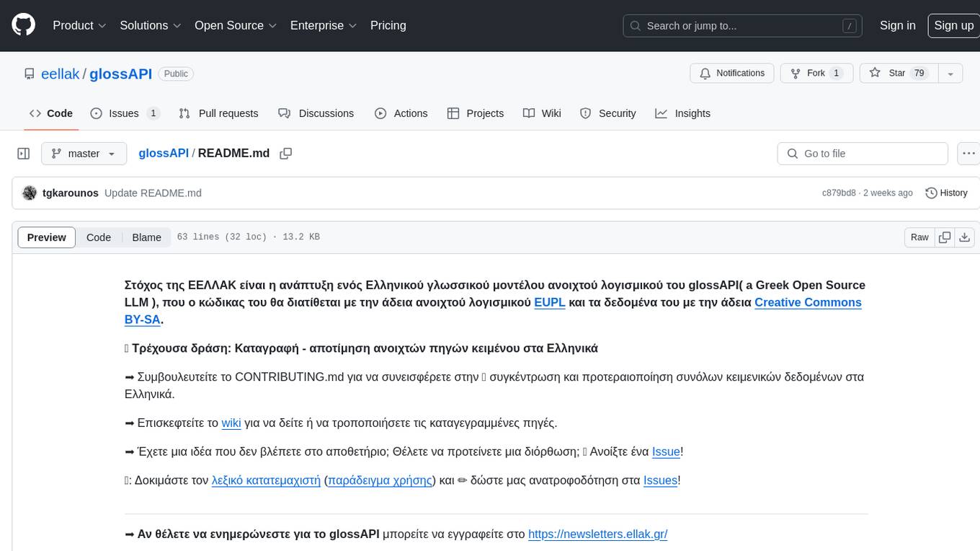
Task: Expand the Solutions menu
Action: point(150,25)
